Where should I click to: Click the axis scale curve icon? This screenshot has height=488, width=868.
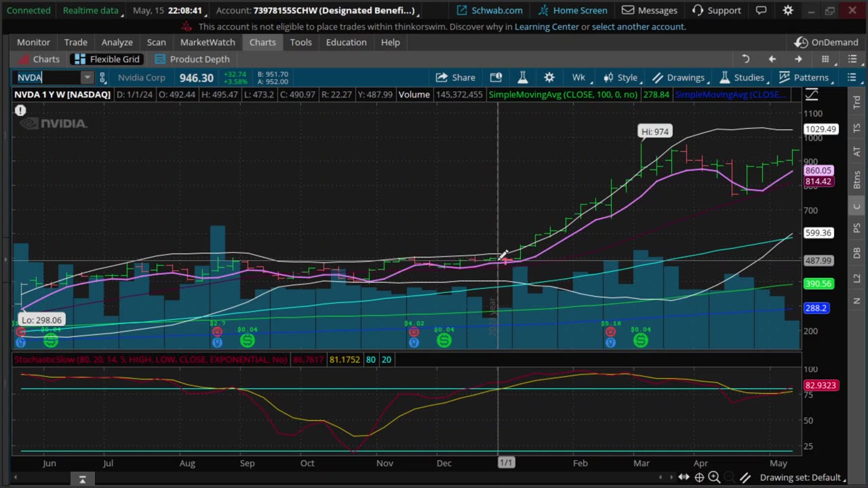(813, 94)
